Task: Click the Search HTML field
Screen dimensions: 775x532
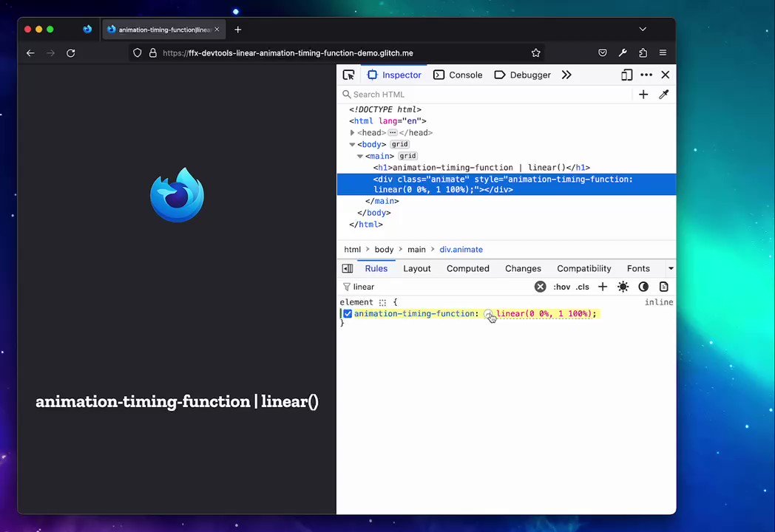Action: point(487,95)
